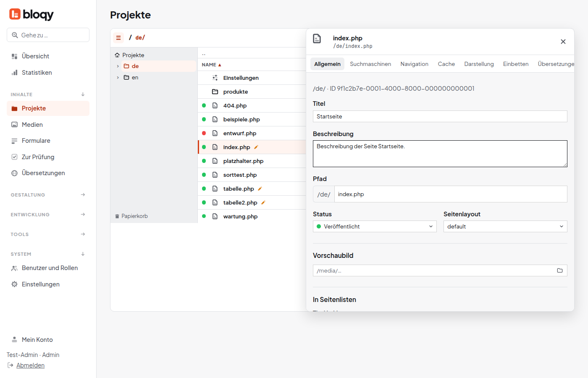This screenshot has height=378, width=588.
Task: Click the Pfad field containing index.php
Action: tap(451, 194)
